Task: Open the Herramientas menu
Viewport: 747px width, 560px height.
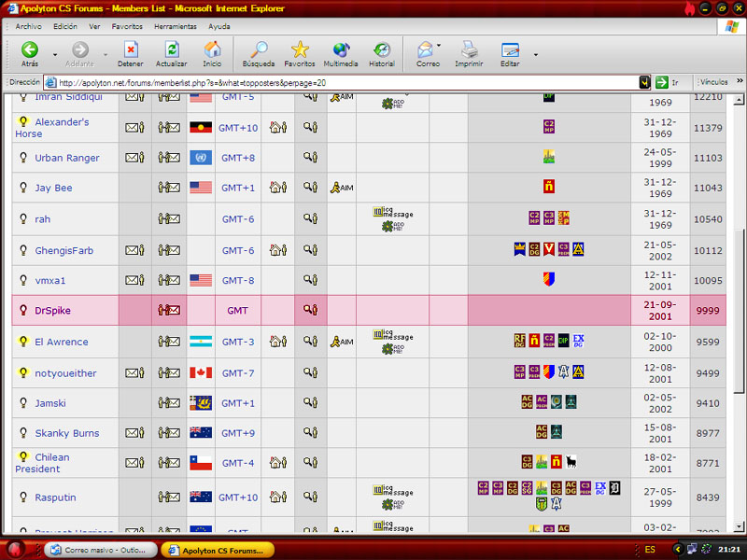Action: click(176, 26)
